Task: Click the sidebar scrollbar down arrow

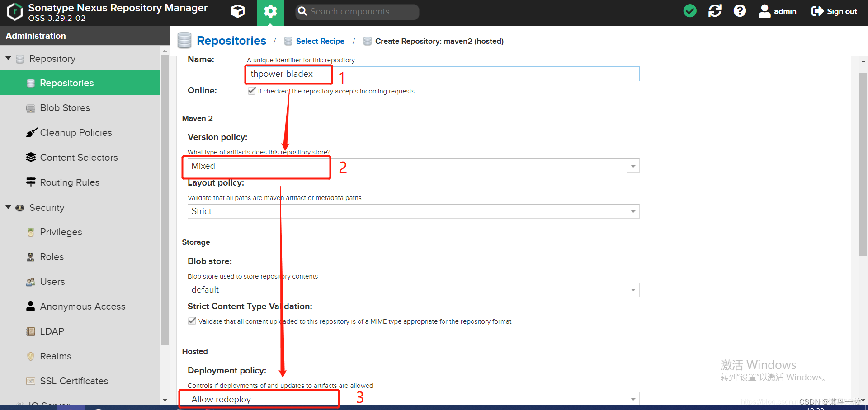Action: click(165, 400)
